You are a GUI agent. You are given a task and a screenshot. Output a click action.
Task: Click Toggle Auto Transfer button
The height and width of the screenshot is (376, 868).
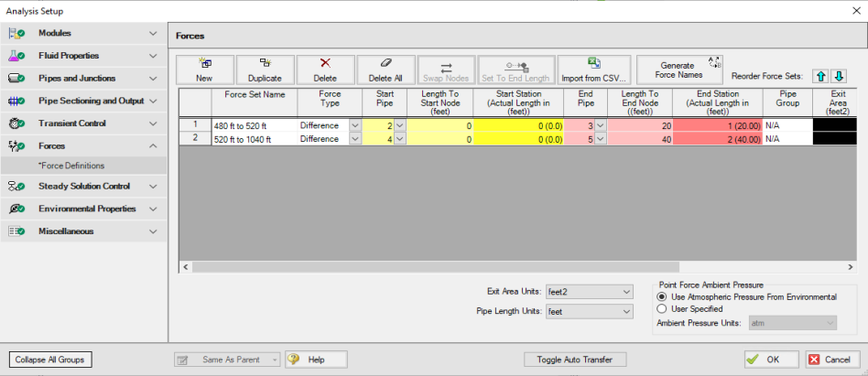tap(574, 360)
